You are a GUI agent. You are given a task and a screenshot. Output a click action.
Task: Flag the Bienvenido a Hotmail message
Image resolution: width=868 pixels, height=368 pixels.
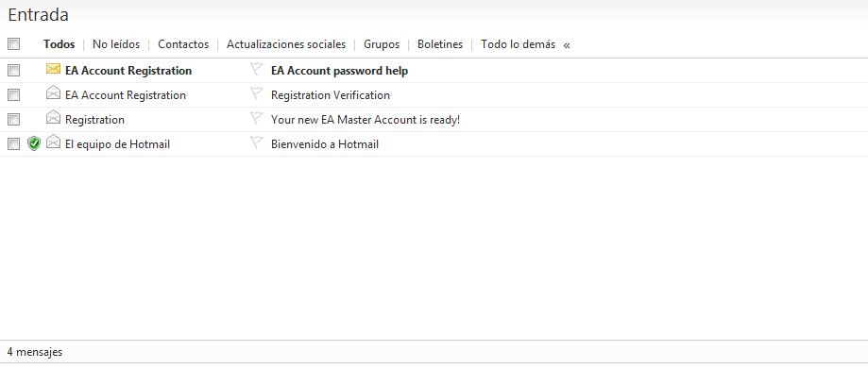[256, 142]
